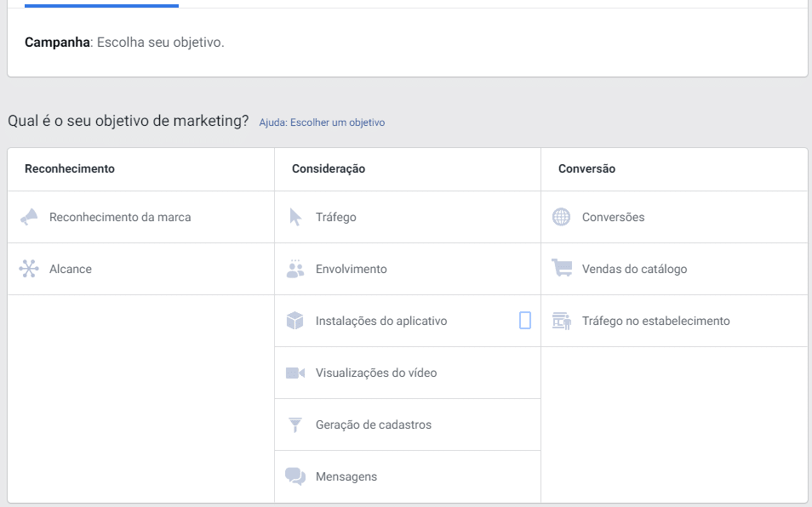Pick Tráfego no estabelecimento objective
This screenshot has height=507, width=812.
674,321
